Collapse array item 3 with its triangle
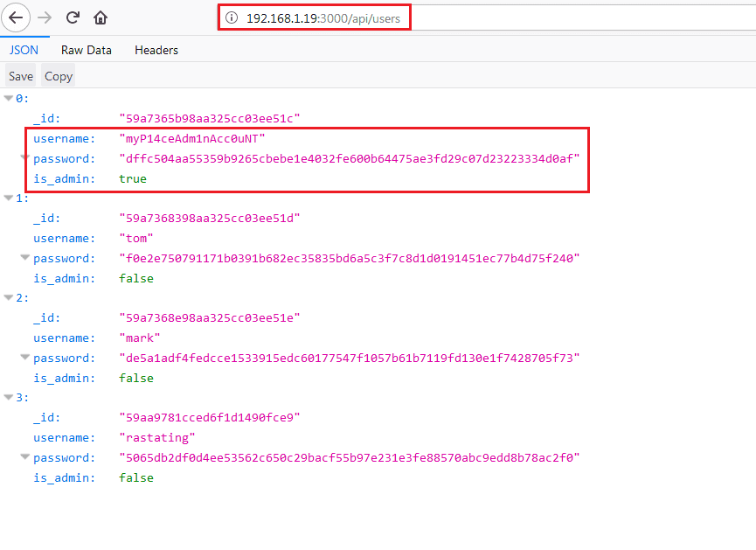Viewport: 756px width, 550px height. [9, 397]
